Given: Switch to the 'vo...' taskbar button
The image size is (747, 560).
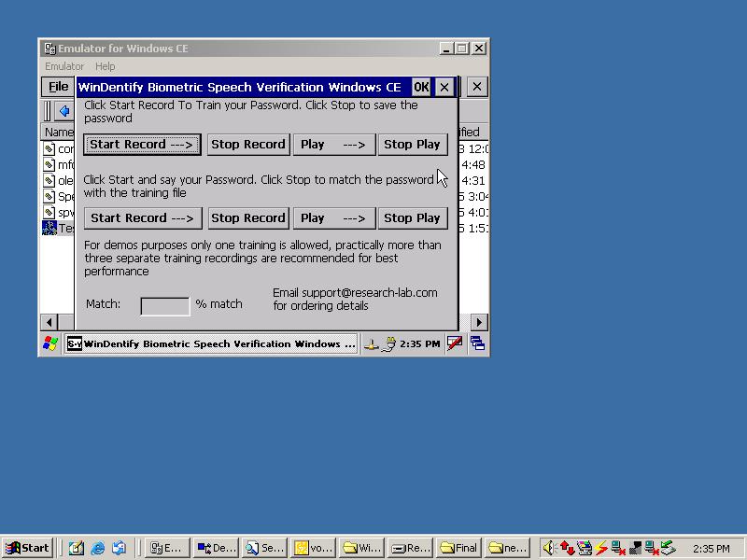Looking at the screenshot, I should click(314, 548).
